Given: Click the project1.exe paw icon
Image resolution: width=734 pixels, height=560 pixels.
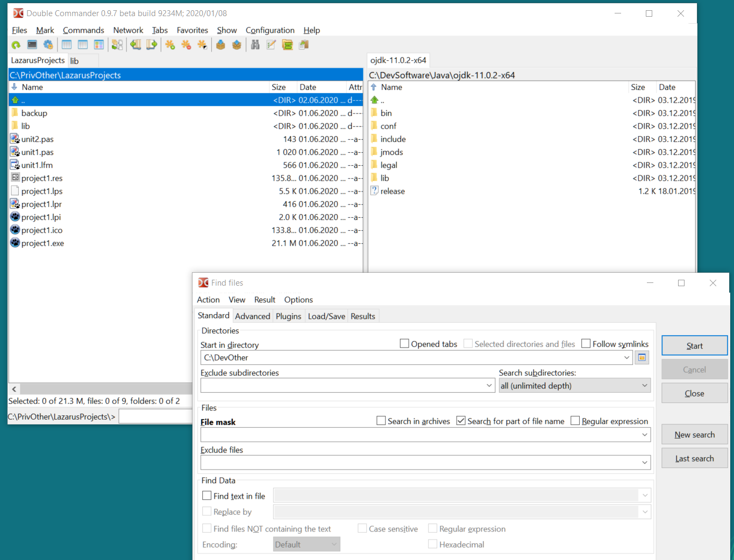Looking at the screenshot, I should (x=15, y=243).
